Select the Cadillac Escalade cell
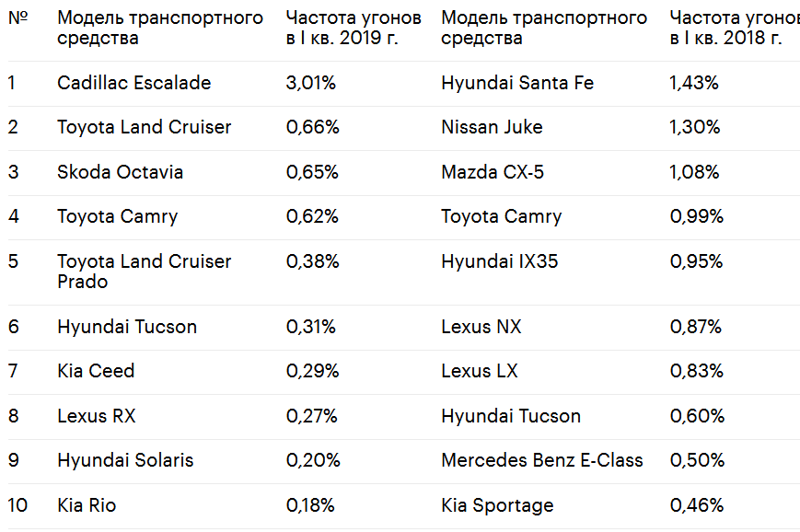The height and width of the screenshot is (532, 800). point(133,83)
